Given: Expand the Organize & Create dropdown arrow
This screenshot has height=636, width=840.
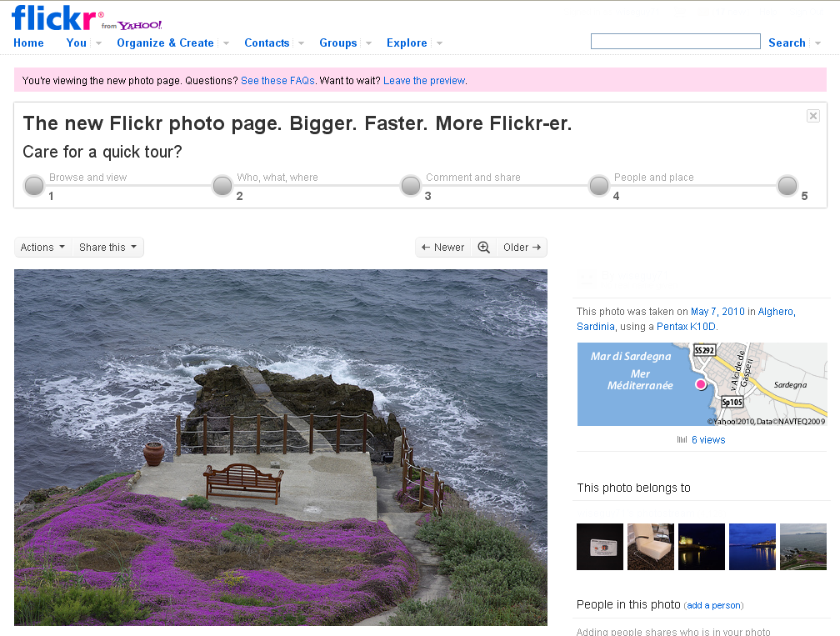Looking at the screenshot, I should tap(225, 43).
